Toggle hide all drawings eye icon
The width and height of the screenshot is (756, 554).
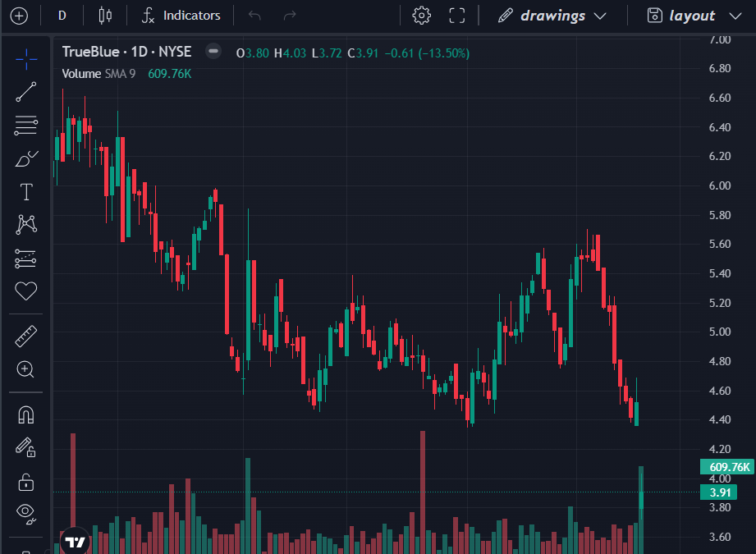pyautogui.click(x=26, y=514)
